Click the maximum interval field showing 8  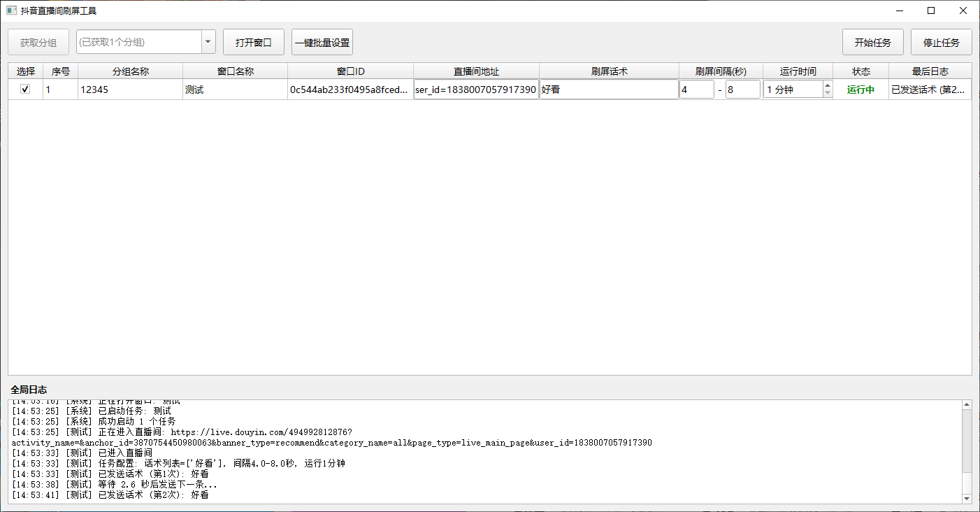pos(742,90)
